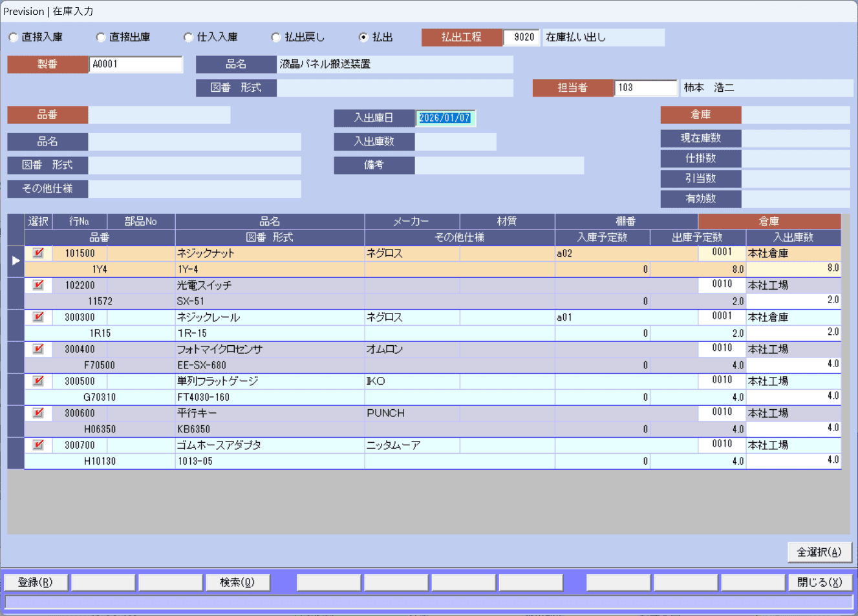Click the 登録(R) register button
The width and height of the screenshot is (858, 616).
point(36,582)
